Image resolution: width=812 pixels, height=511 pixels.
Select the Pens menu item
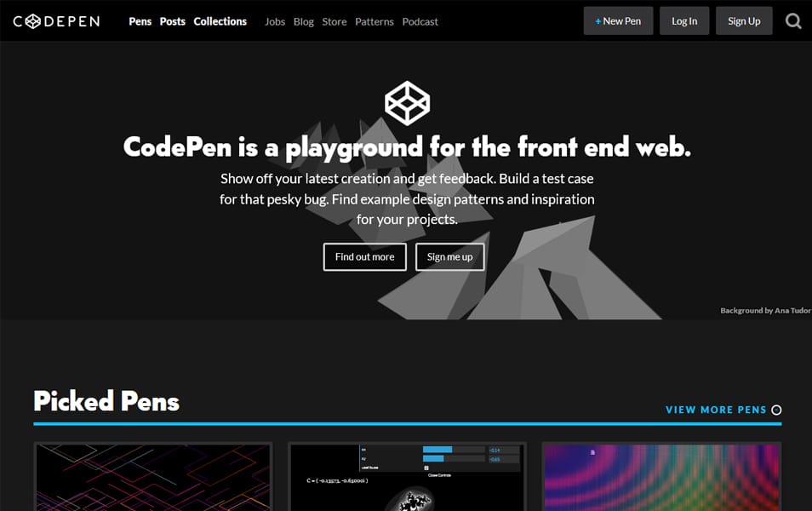tap(140, 21)
